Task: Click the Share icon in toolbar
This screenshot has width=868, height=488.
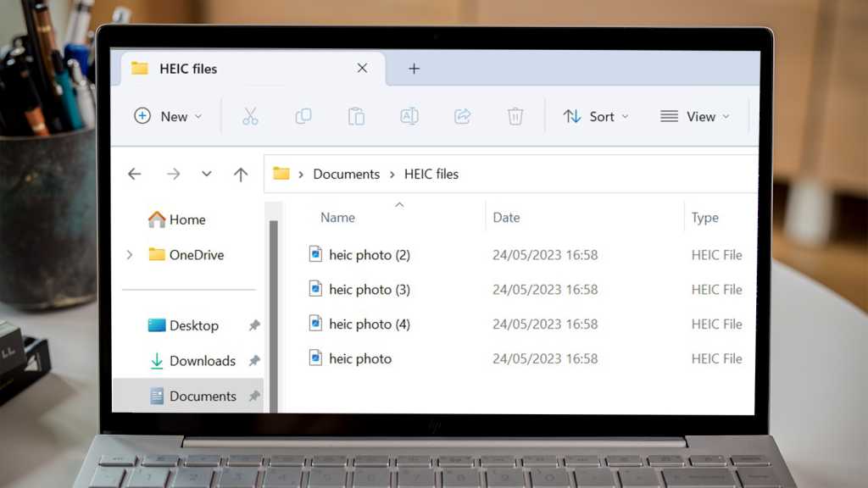Action: 462,116
